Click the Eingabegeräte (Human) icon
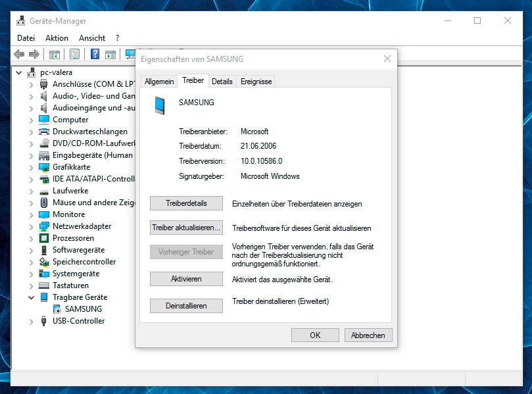Viewport: 532px width, 394px height. click(x=44, y=155)
